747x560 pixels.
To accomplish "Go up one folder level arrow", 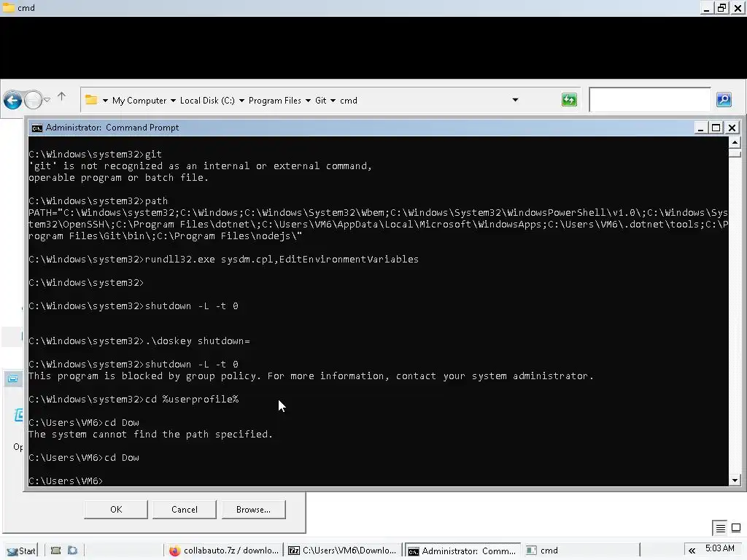I will (61, 97).
